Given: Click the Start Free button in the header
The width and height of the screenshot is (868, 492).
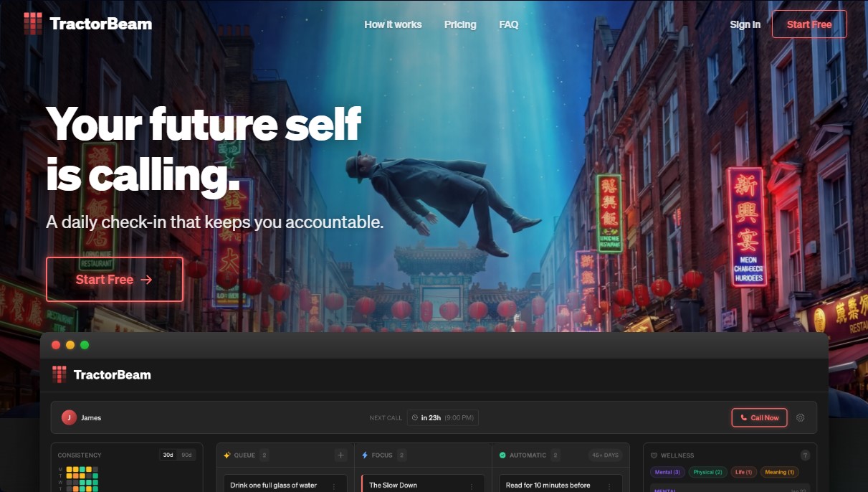Looking at the screenshot, I should pos(809,24).
